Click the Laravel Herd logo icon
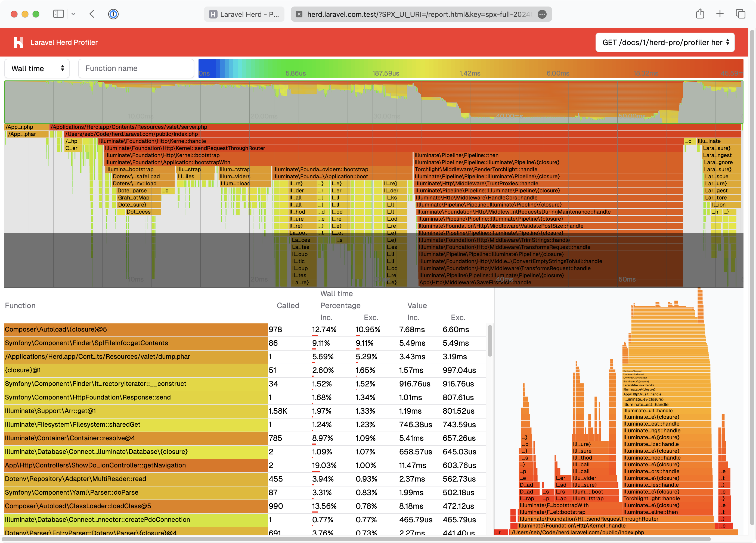Screen dimensions: 756x543 (x=18, y=42)
